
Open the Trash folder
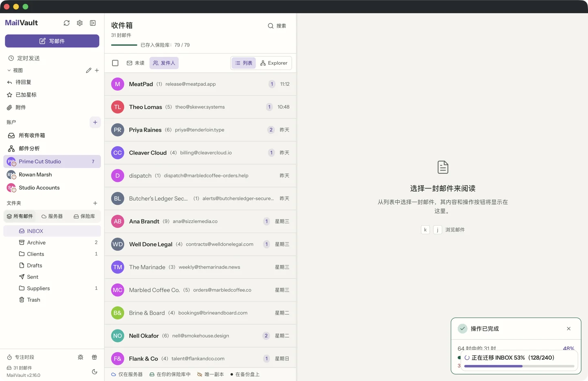52,300
